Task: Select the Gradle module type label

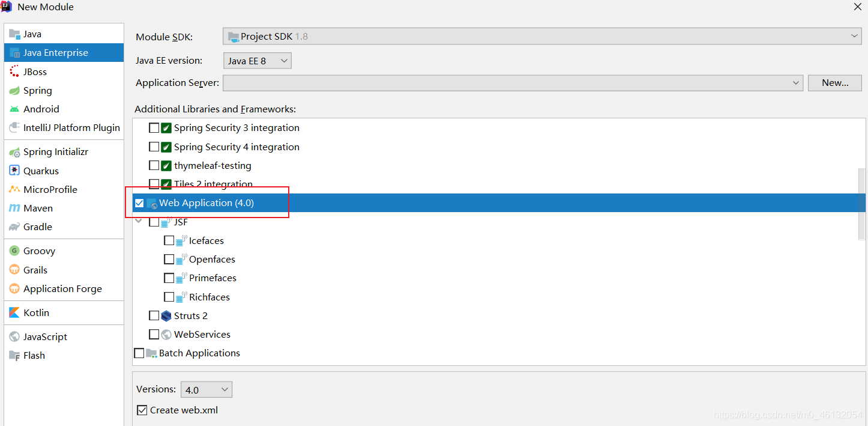Action: coord(38,227)
